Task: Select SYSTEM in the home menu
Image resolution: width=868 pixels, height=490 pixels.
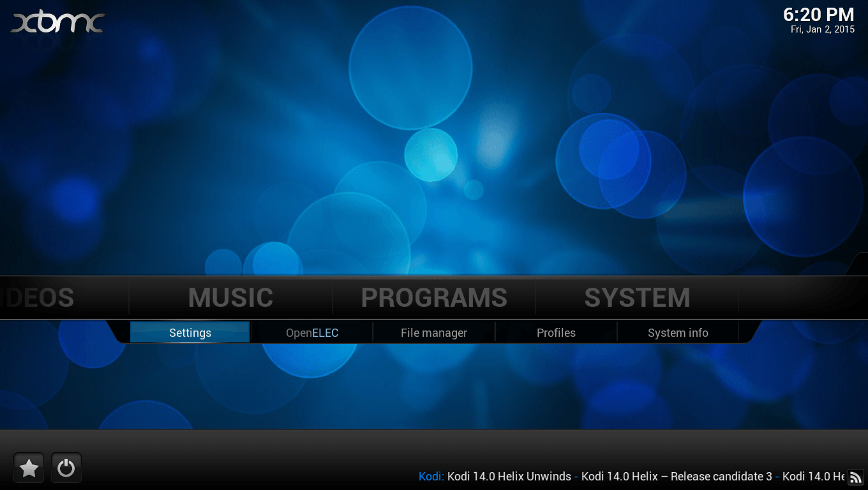Action: [637, 298]
